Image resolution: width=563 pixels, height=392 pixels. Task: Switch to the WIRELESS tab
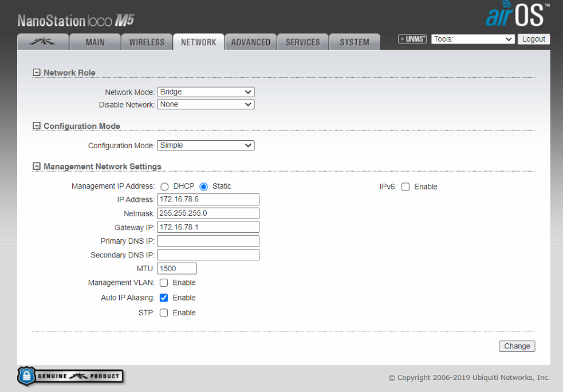point(147,42)
